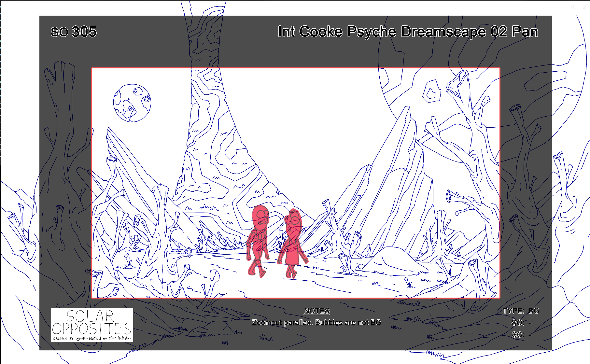Click the underlined NOTES heading
Image resolution: width=590 pixels, height=364 pixels.
pyautogui.click(x=316, y=311)
